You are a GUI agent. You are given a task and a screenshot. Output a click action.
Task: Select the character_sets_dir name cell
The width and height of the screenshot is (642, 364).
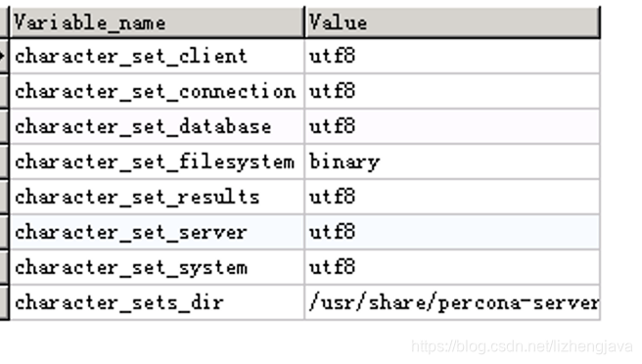(157, 302)
